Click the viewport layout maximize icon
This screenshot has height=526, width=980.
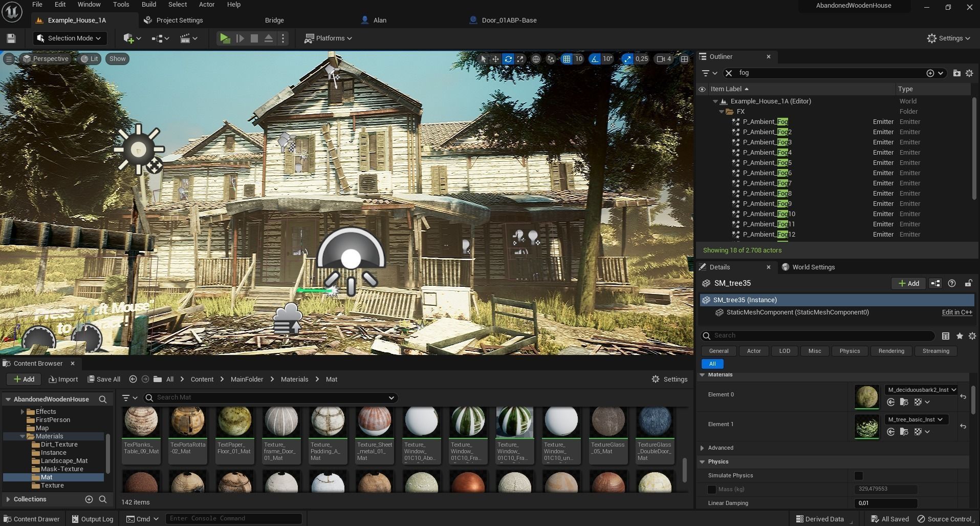pos(684,59)
